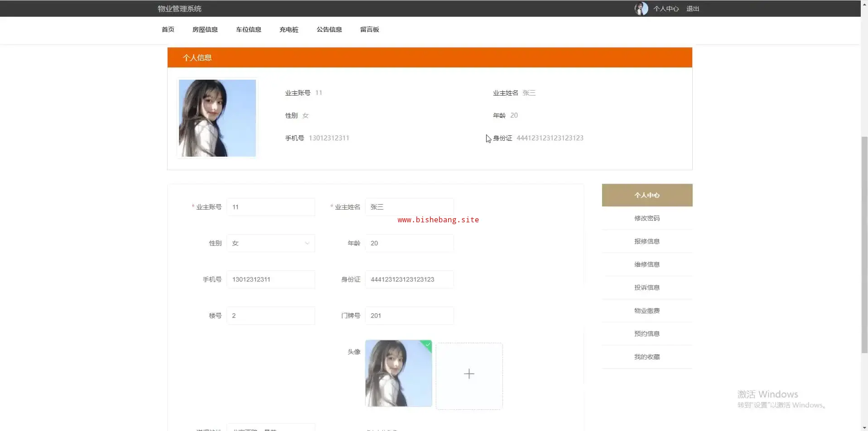Click the 个人信息 orange header text

[x=197, y=57]
